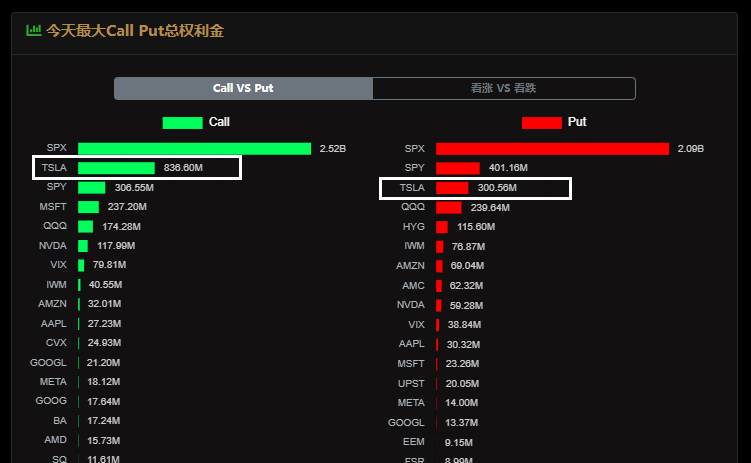Click the HYG ticker label

(x=414, y=226)
